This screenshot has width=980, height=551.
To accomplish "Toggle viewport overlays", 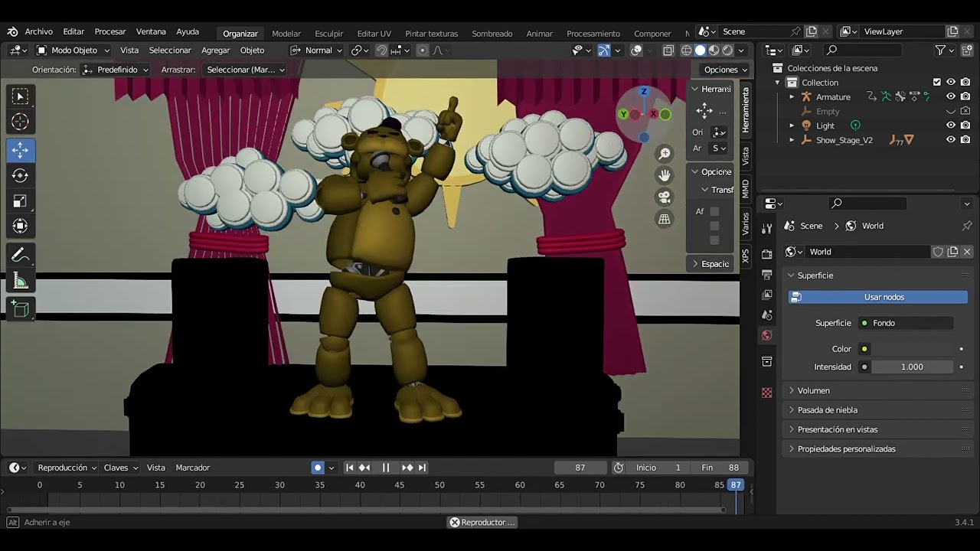I will pos(636,51).
